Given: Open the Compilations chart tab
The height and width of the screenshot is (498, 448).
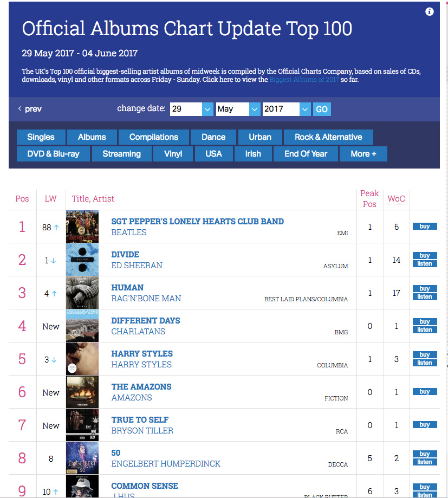Looking at the screenshot, I should [x=154, y=137].
